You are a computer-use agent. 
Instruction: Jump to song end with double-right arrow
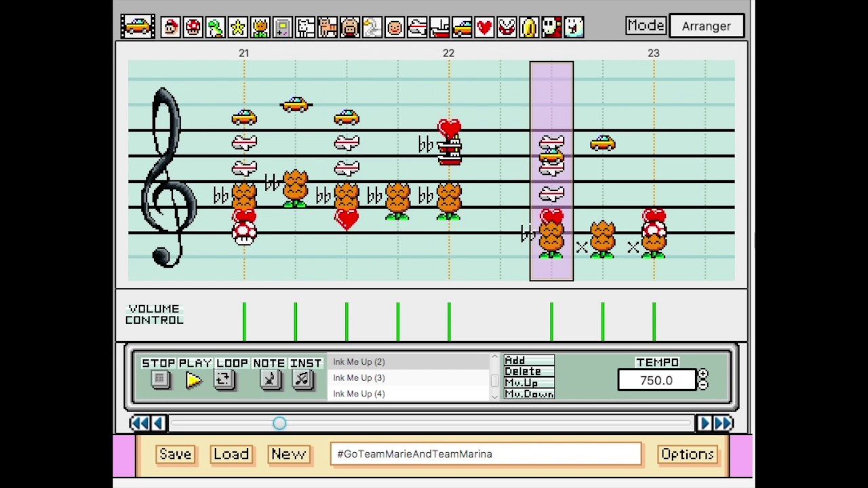[x=723, y=423]
